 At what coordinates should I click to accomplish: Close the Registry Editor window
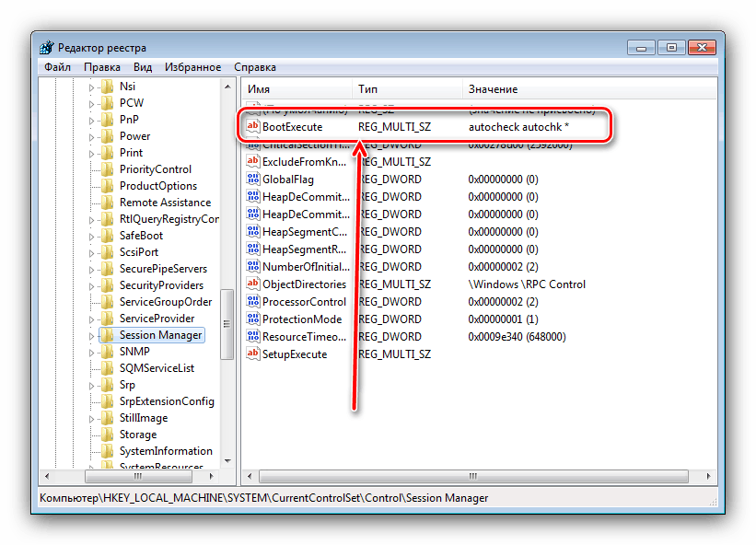(x=702, y=48)
